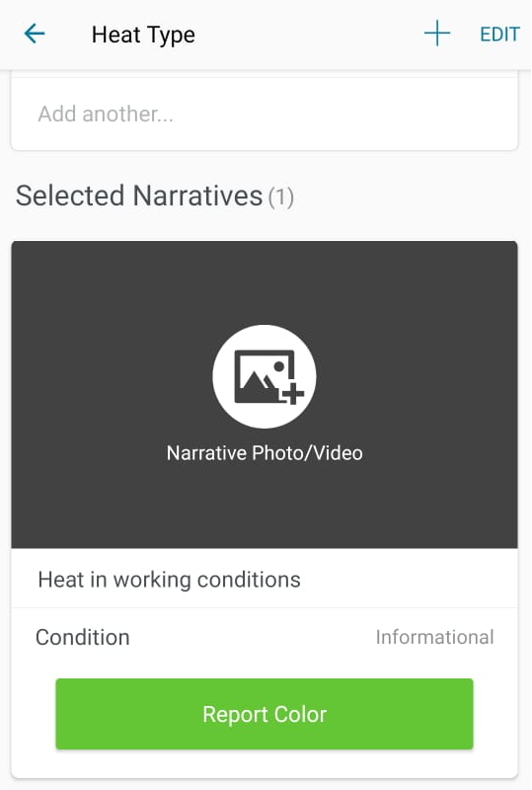
Task: Tap the Report Color text label
Action: click(x=265, y=714)
